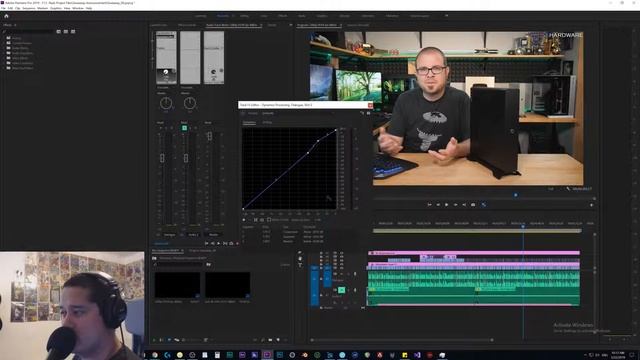
Task: Switch Project panel to Icon View
Action: 169,340
